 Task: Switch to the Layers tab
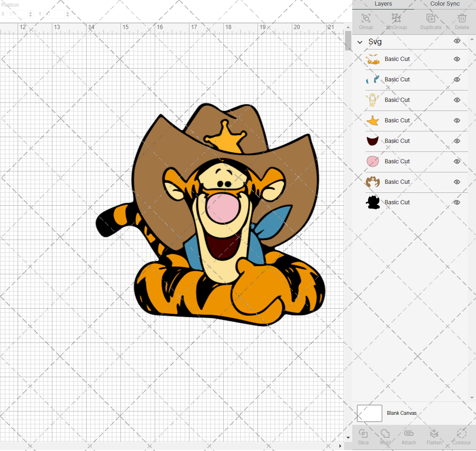pos(383,4)
